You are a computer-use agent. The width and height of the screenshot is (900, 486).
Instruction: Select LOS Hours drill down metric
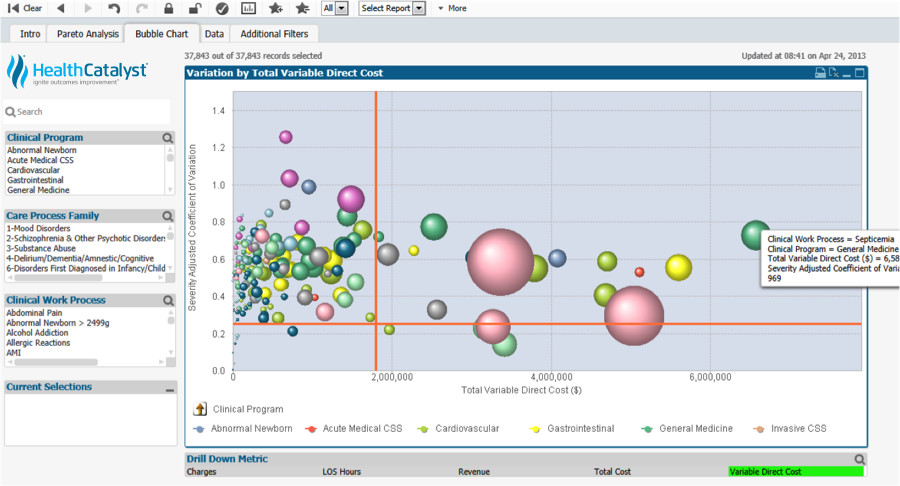pos(341,471)
